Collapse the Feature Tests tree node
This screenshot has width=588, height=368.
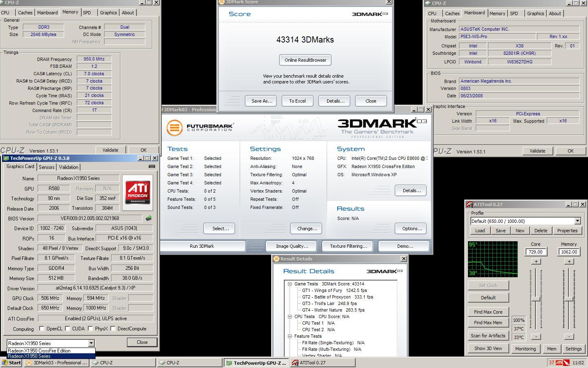[290, 336]
